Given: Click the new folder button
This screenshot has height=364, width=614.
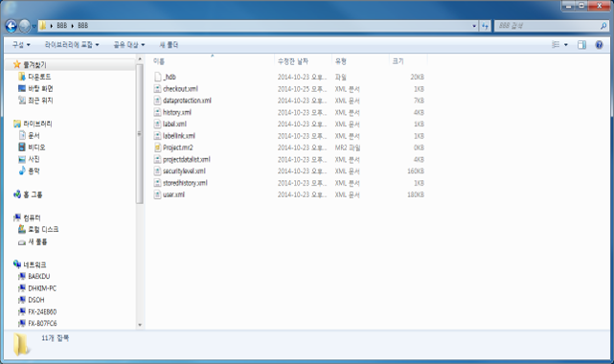Looking at the screenshot, I should [x=169, y=45].
